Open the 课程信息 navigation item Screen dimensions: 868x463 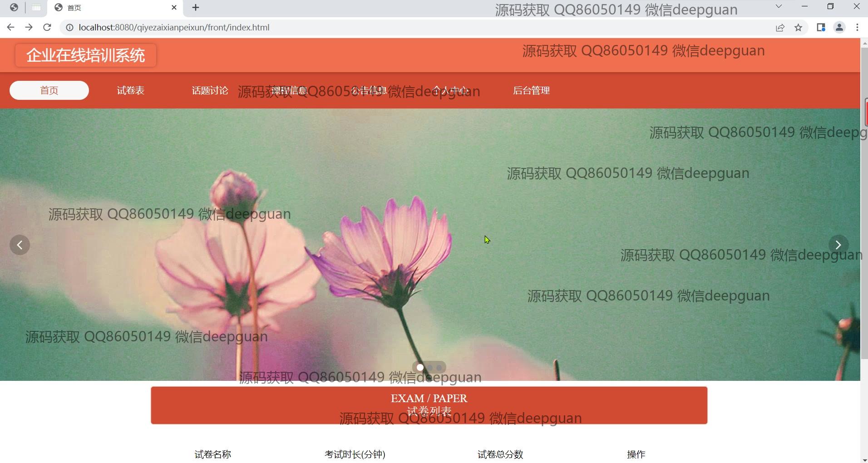point(289,90)
